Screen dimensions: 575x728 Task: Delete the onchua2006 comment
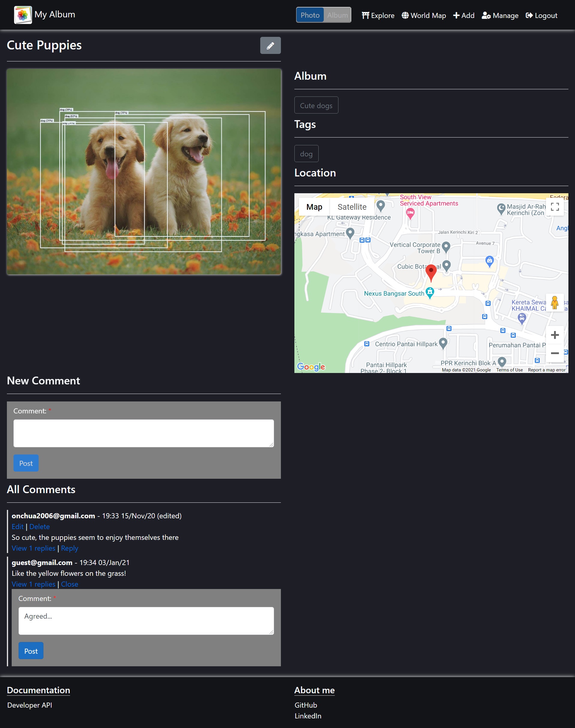[40, 527]
